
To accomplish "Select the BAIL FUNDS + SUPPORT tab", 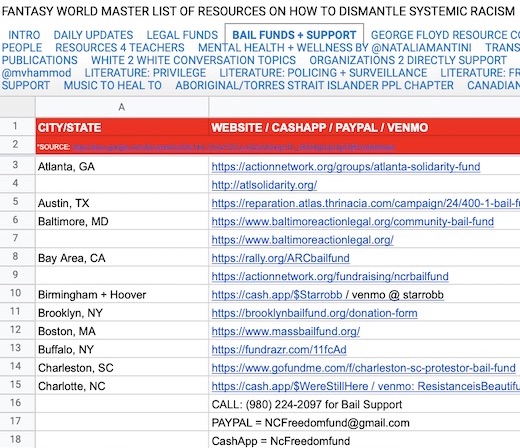I will pyautogui.click(x=294, y=35).
